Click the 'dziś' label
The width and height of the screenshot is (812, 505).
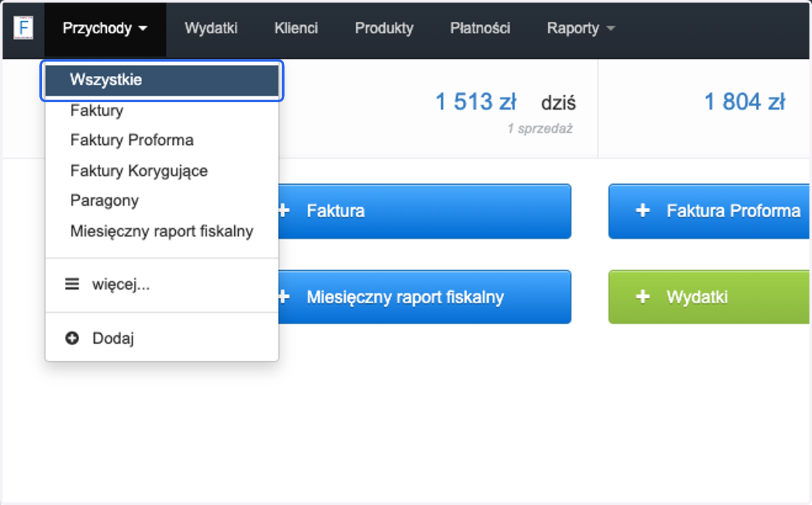pos(558,103)
